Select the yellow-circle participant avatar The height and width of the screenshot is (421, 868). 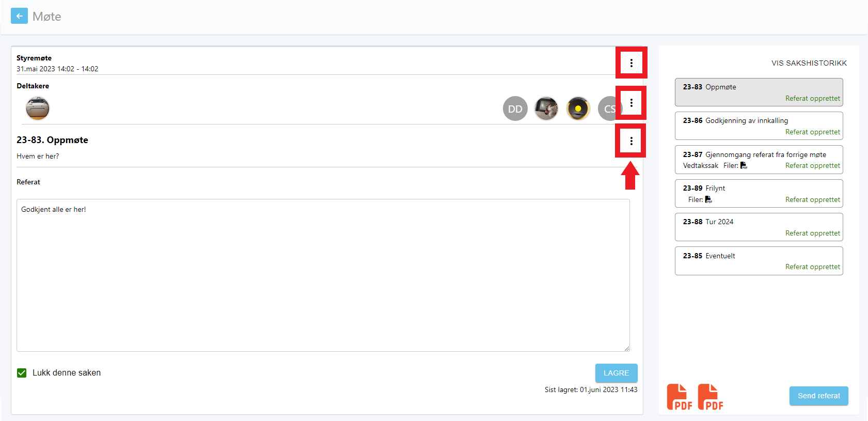pos(578,108)
